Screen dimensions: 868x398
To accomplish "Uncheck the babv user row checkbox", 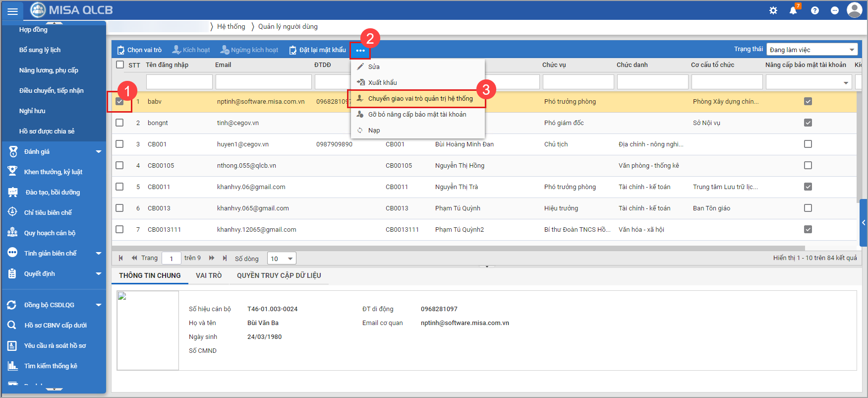I will click(x=119, y=101).
